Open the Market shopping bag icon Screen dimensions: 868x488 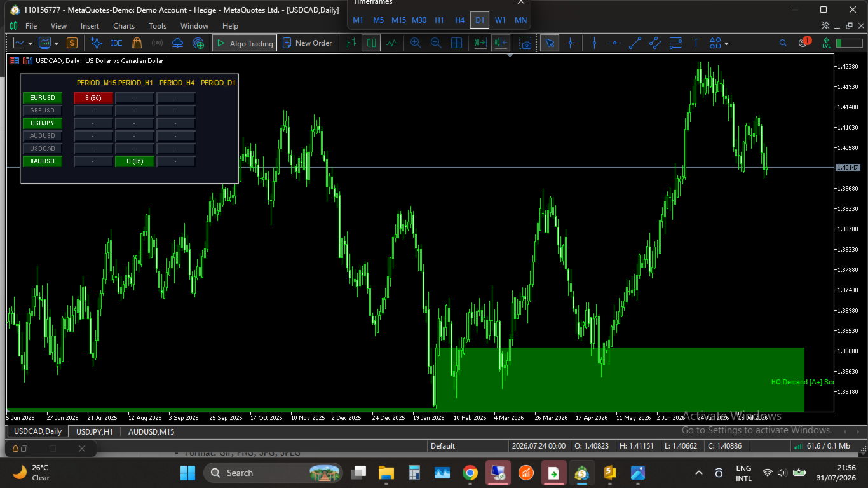pos(137,43)
